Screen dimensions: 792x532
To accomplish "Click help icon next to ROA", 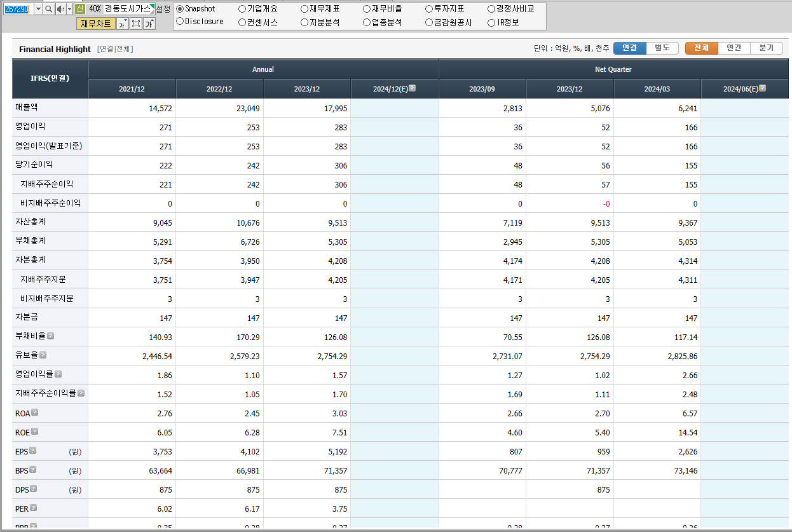I will tap(35, 413).
